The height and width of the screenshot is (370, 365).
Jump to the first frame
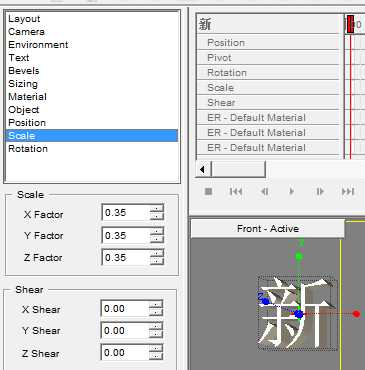(236, 191)
